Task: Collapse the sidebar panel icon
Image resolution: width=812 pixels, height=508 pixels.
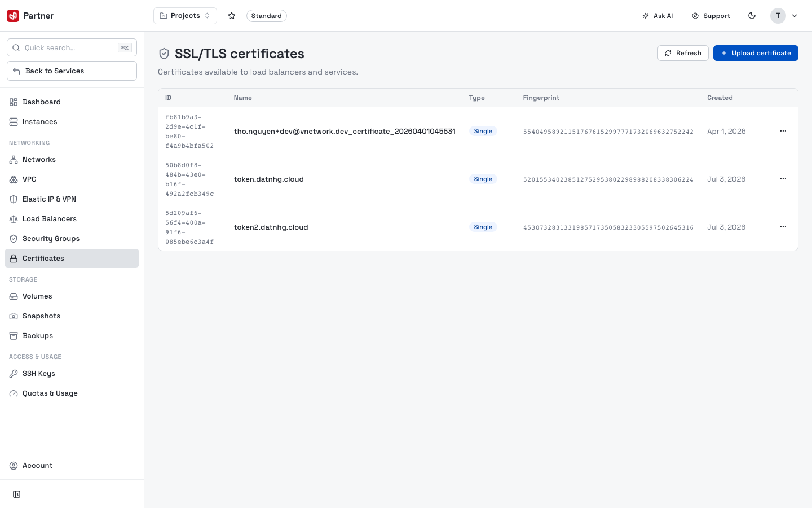Action: click(17, 494)
